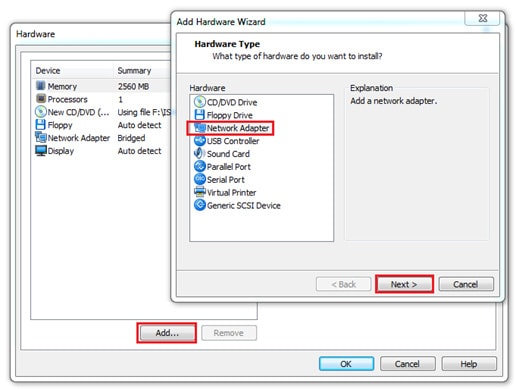
Task: Click Auto detect summary for Floppy
Action: tap(139, 125)
